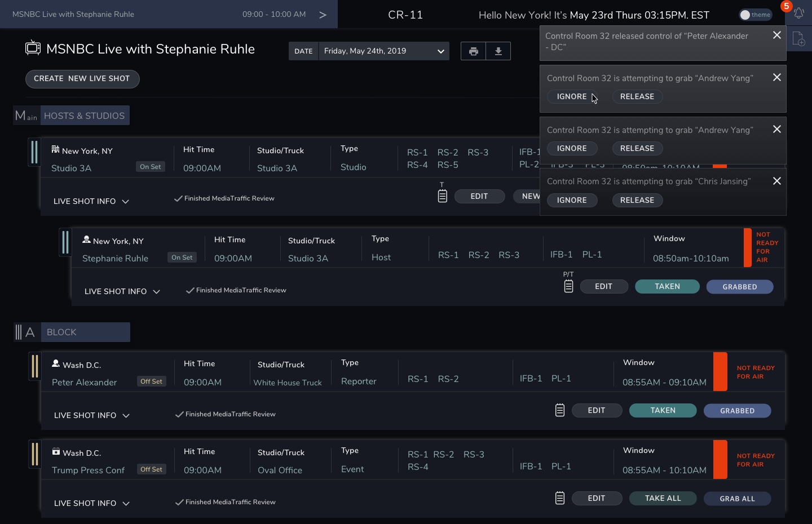Open the P/T clipboard icon for Stephanie Ruhle

[x=568, y=286]
